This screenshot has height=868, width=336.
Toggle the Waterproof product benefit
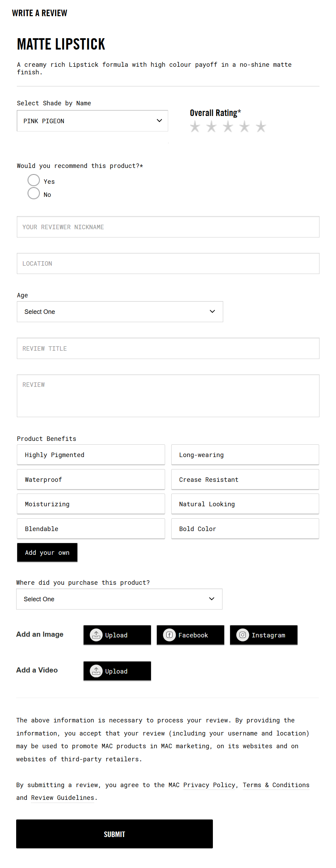tap(91, 479)
